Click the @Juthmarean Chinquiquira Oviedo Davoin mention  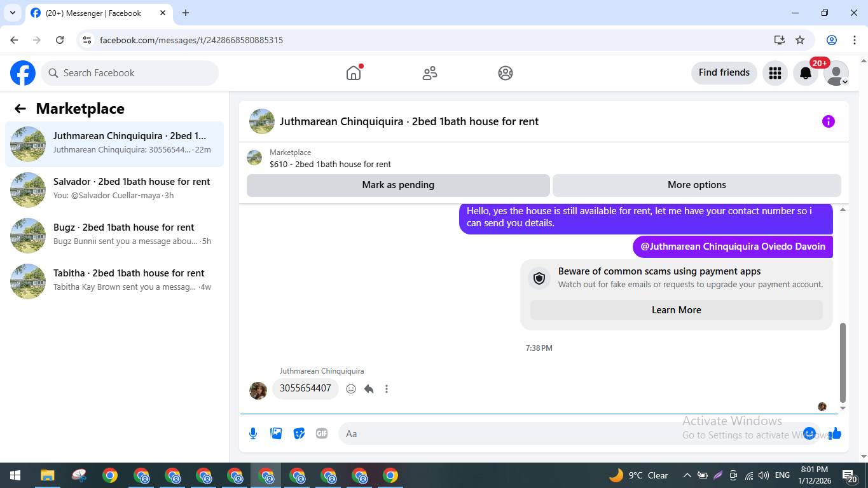[733, 247]
